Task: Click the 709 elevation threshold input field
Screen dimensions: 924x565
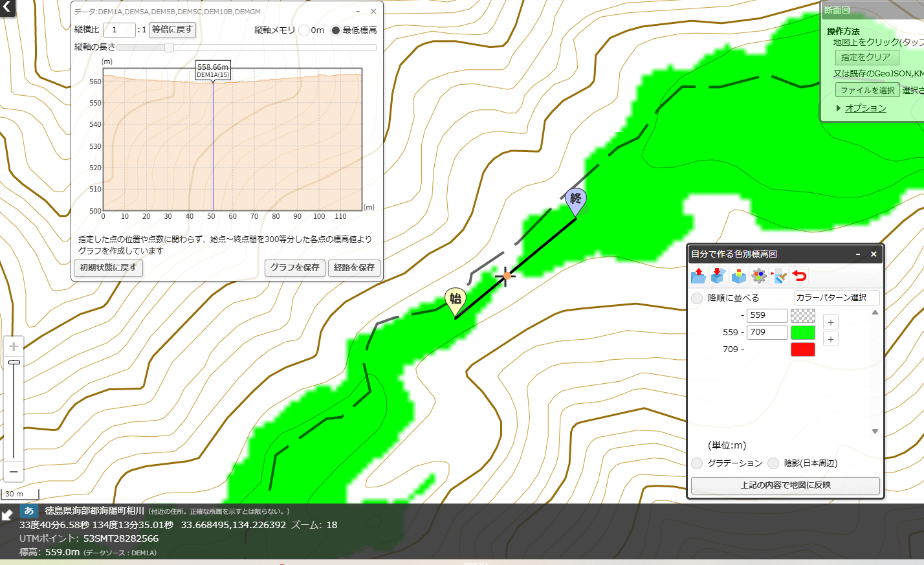Action: click(x=767, y=333)
